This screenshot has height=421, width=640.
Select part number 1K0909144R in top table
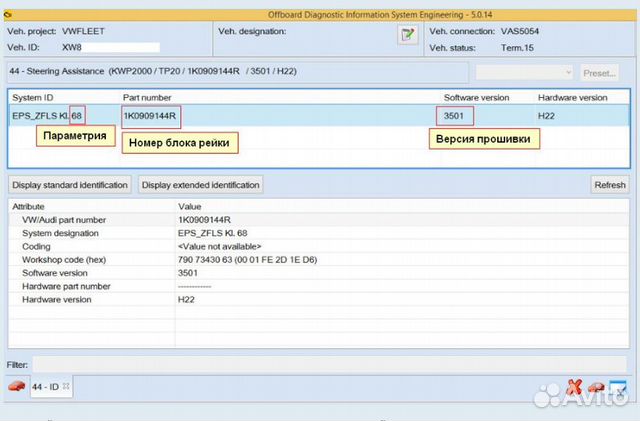pyautogui.click(x=150, y=116)
